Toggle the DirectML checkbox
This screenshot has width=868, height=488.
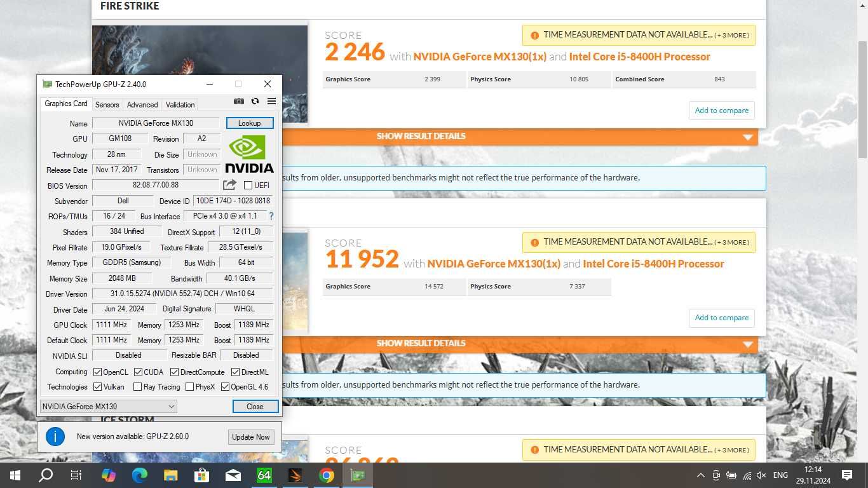click(x=235, y=372)
